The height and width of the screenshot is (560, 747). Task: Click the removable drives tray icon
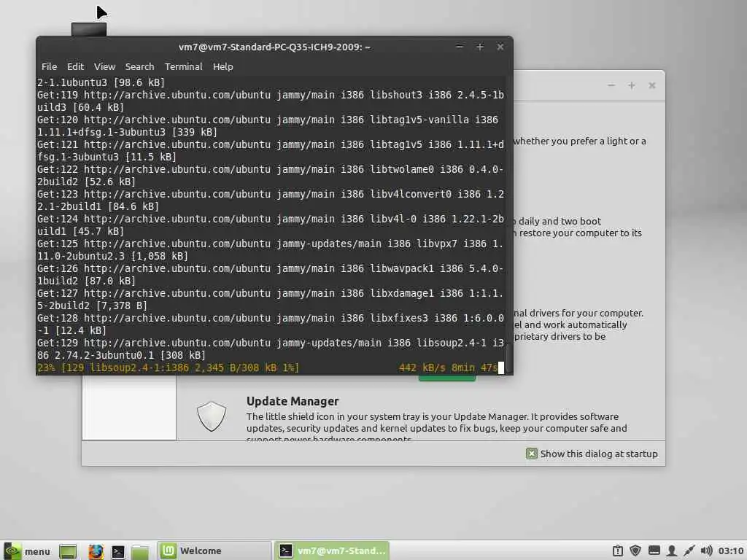point(654,551)
